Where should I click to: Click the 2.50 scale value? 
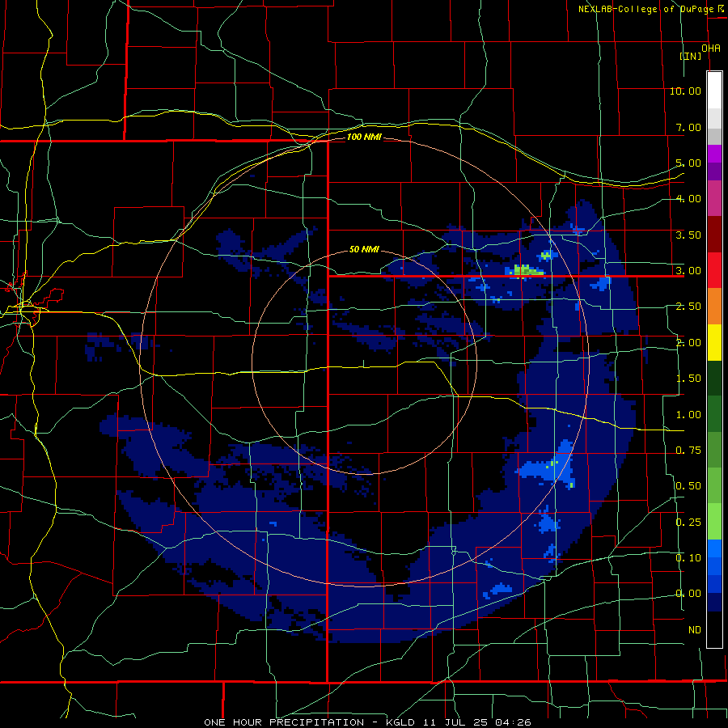(688, 307)
